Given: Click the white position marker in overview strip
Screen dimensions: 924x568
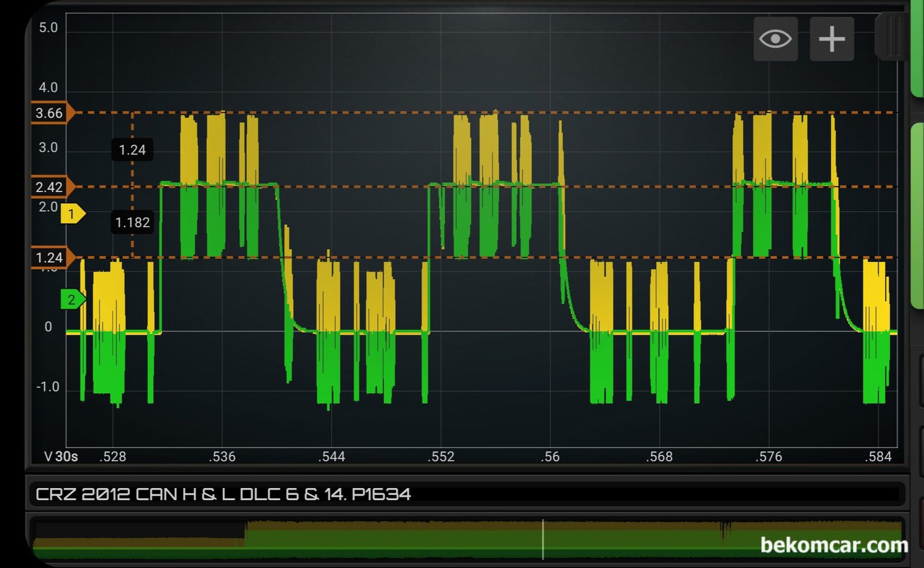Looking at the screenshot, I should pos(543,539).
